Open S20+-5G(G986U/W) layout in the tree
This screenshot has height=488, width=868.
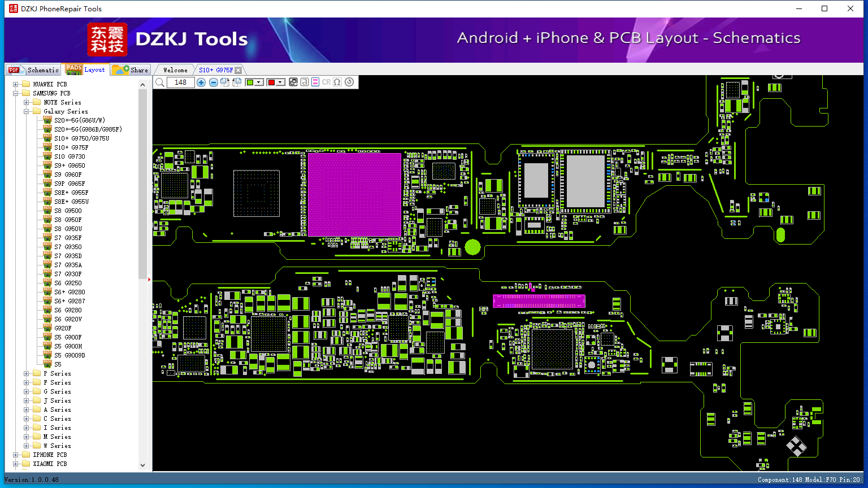[x=80, y=120]
